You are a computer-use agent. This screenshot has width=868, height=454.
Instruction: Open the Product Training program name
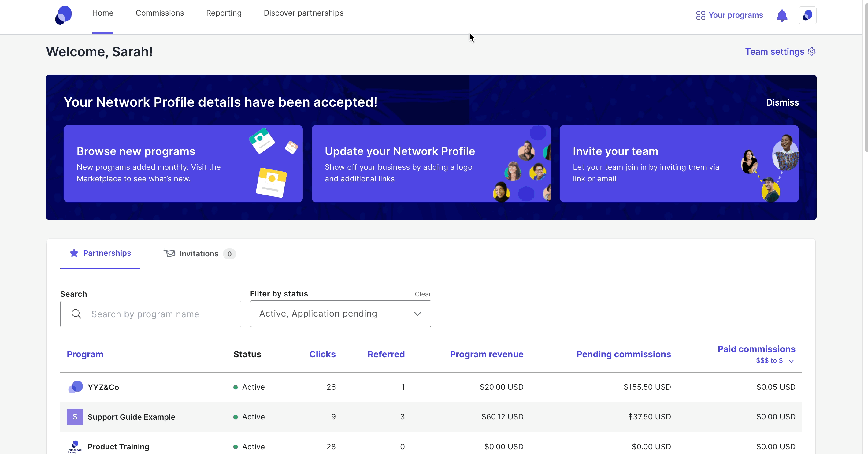[x=118, y=447]
